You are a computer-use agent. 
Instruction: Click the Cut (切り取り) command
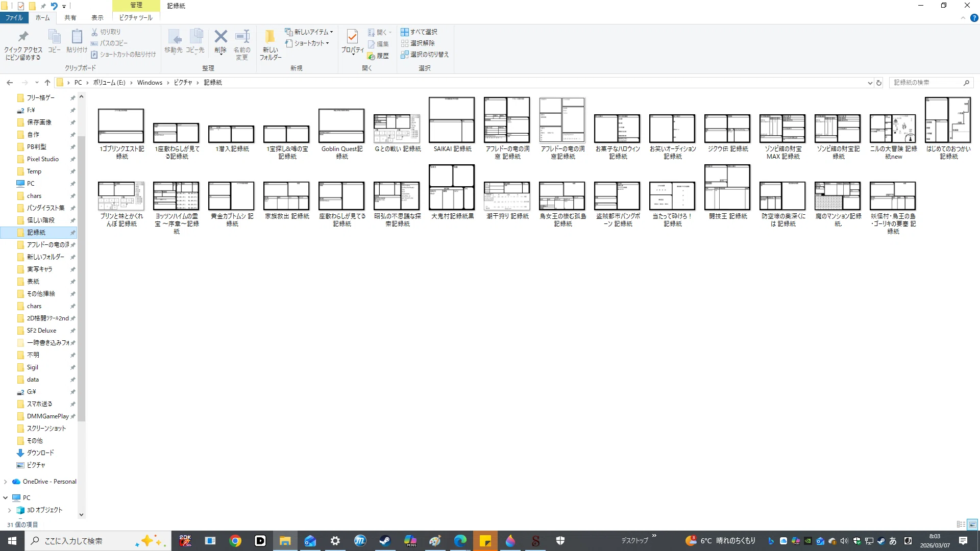tap(106, 32)
